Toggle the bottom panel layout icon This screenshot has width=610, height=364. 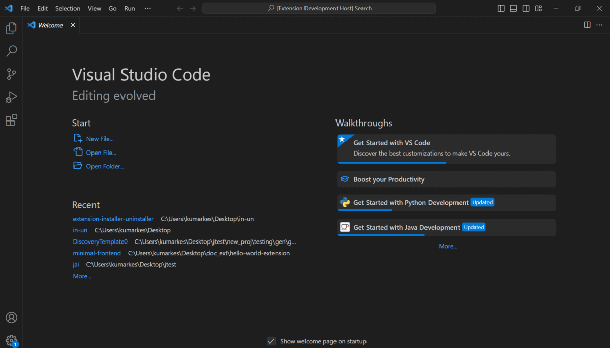[513, 8]
